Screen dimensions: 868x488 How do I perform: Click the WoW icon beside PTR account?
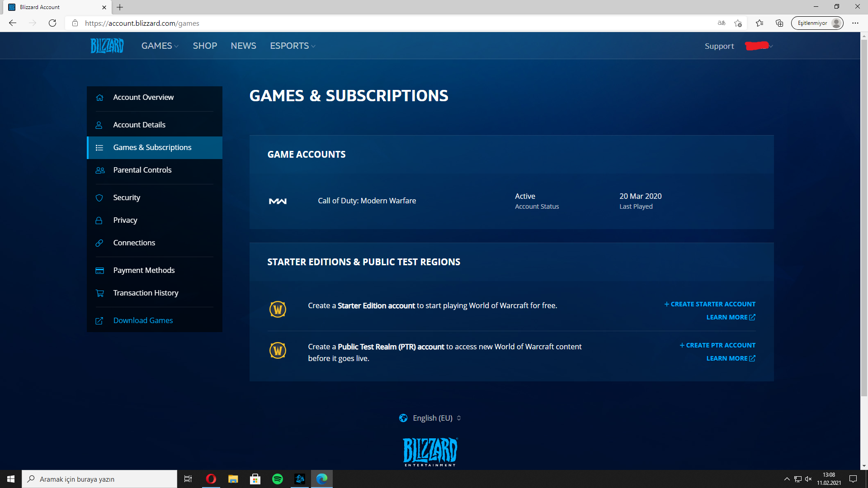278,351
